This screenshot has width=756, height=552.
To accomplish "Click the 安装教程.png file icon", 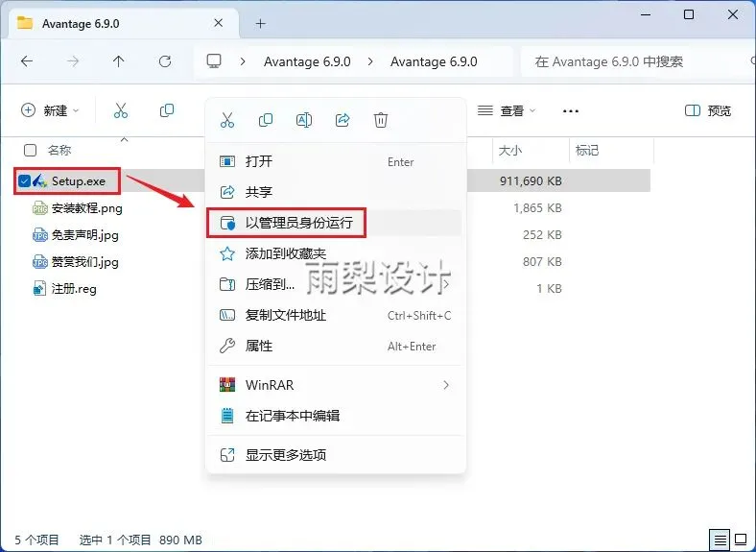I will click(x=40, y=208).
